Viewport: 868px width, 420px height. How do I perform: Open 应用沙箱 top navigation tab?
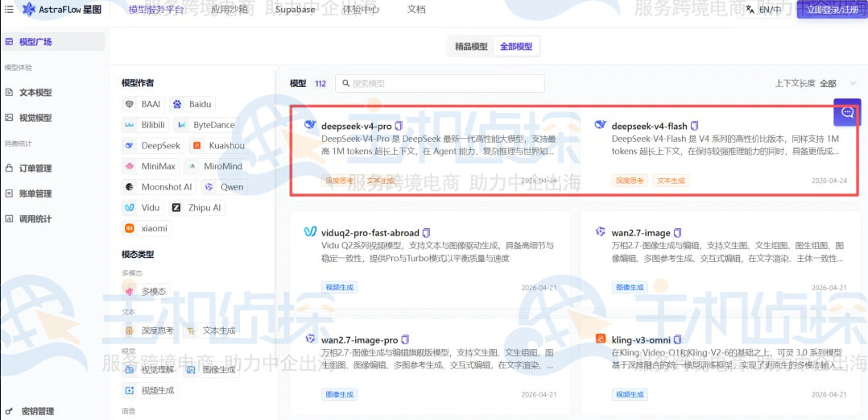click(229, 10)
